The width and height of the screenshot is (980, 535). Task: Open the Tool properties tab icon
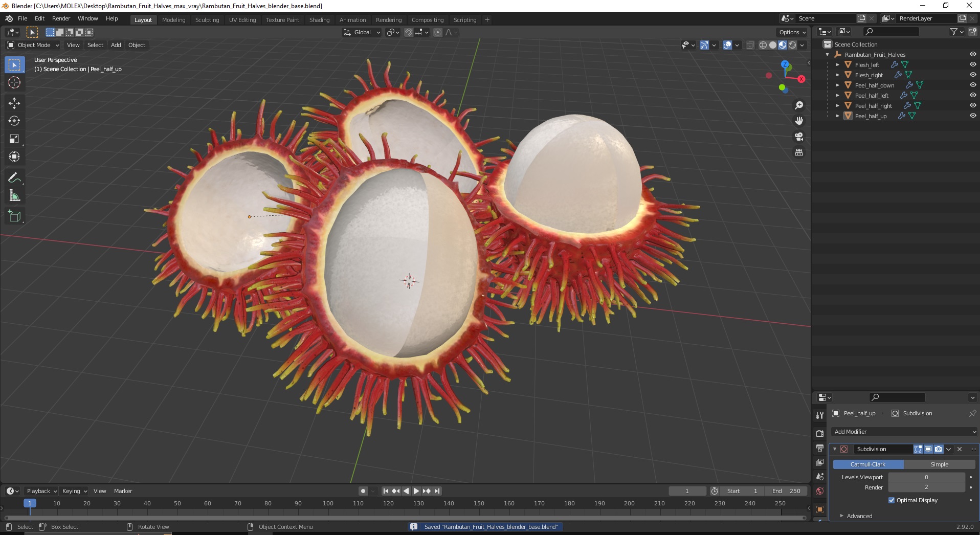pos(820,415)
